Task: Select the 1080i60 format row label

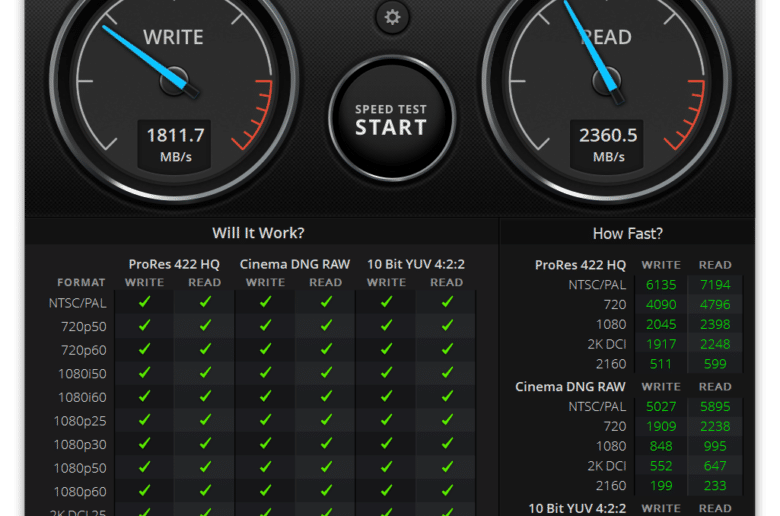Action: point(82,398)
